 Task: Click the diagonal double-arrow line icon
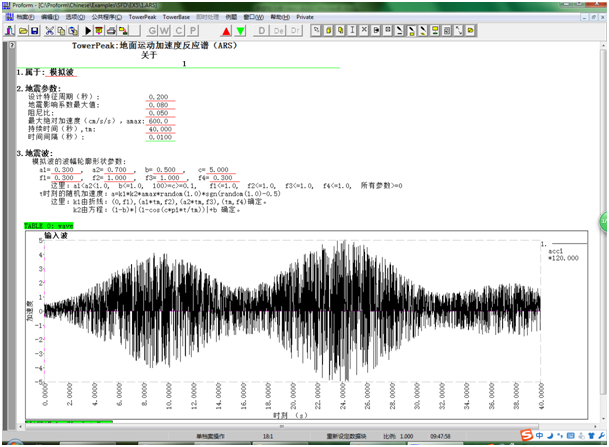(x=459, y=30)
